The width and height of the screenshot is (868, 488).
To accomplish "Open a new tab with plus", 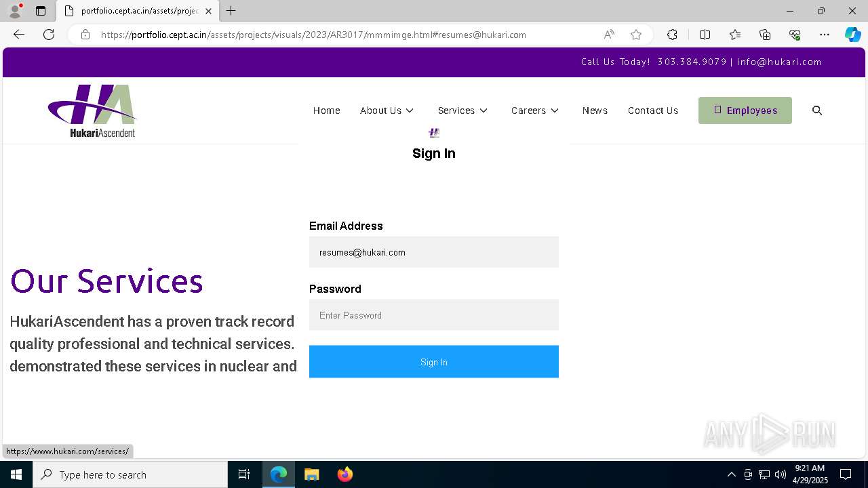I will pos(231,11).
